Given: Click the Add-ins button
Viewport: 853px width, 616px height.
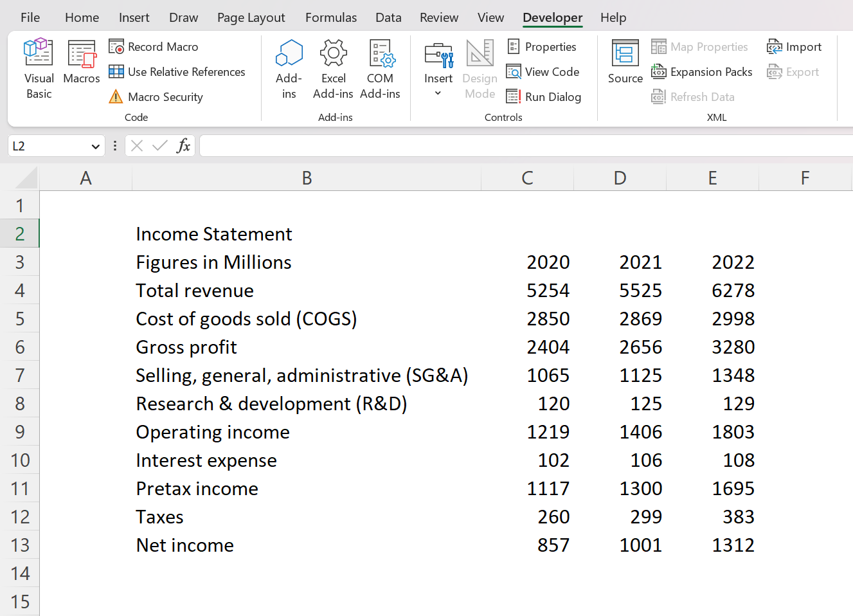Looking at the screenshot, I should coord(288,68).
